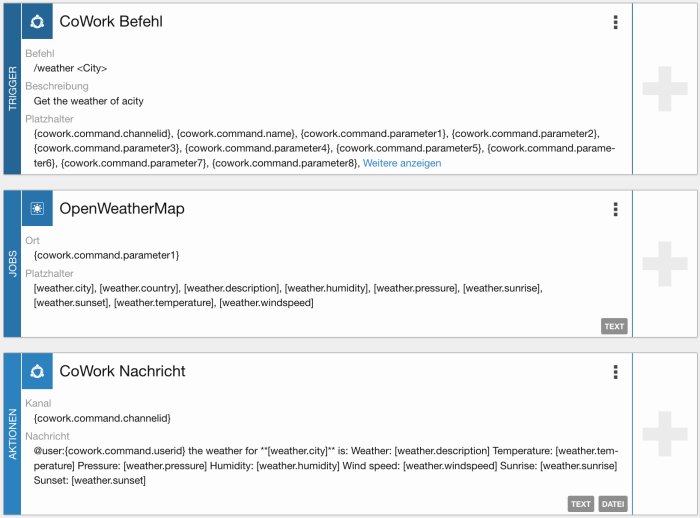Open the CoWork Nachricht three-dot menu
Screen dimensions: 700x518
(615, 372)
